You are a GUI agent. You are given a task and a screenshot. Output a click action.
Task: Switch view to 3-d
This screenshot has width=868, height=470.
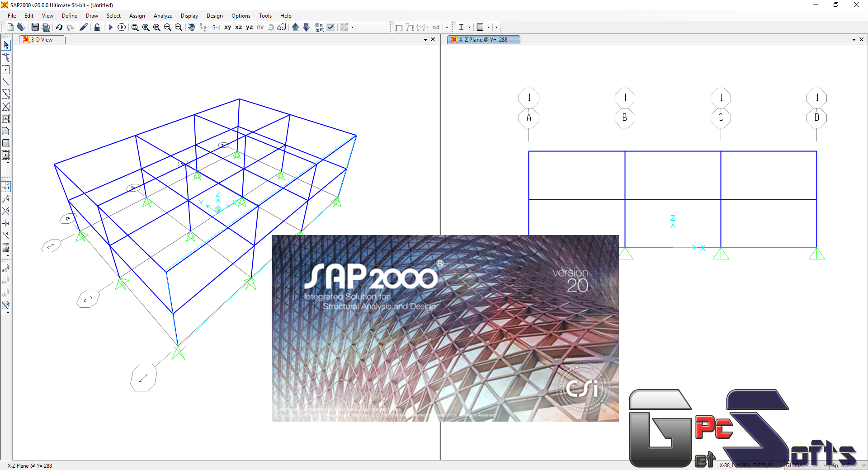tap(217, 27)
